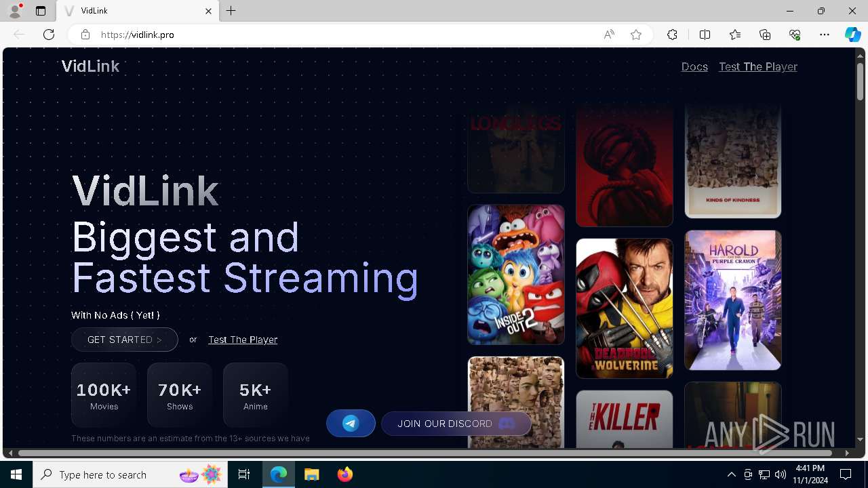Open Extensions puzzle icon
The height and width of the screenshot is (488, 868).
672,35
